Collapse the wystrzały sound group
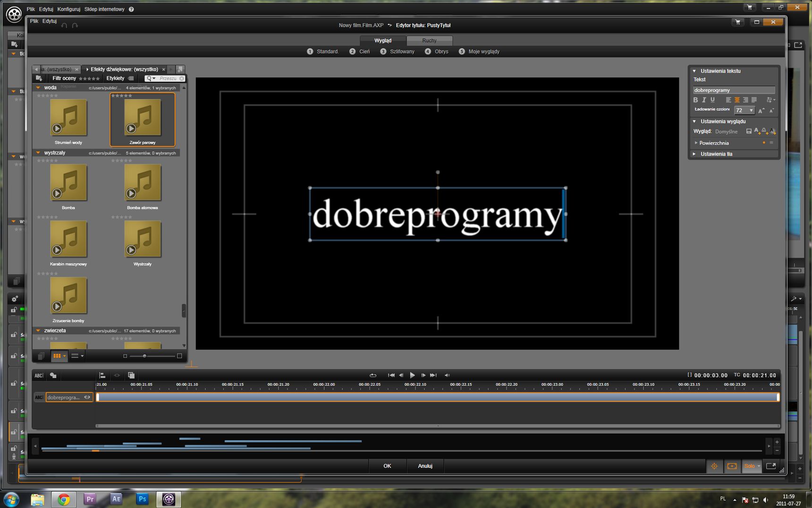 click(x=38, y=153)
